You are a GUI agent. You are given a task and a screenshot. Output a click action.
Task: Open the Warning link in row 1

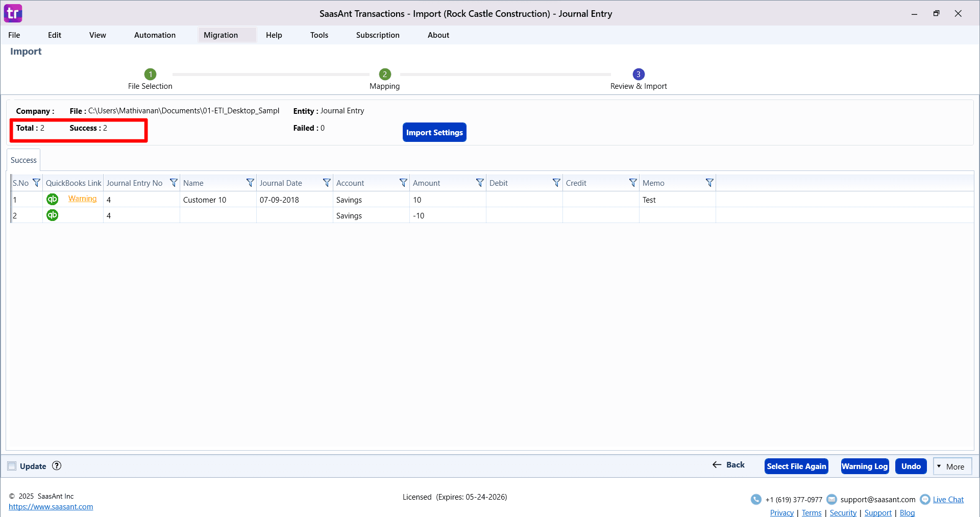tap(82, 199)
